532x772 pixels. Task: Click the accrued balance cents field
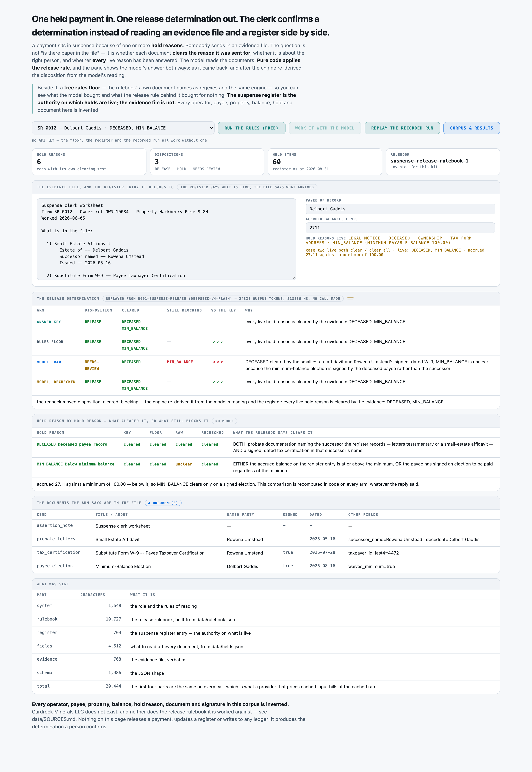[400, 228]
